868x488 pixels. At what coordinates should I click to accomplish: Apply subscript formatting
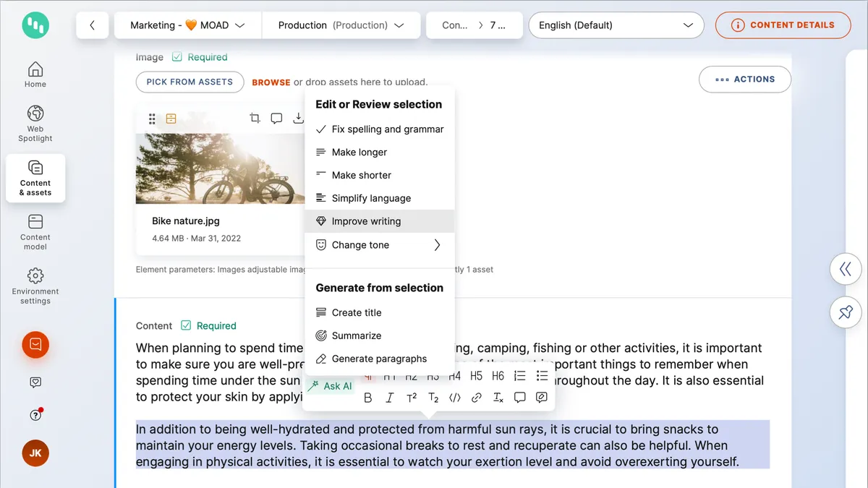[x=433, y=398]
